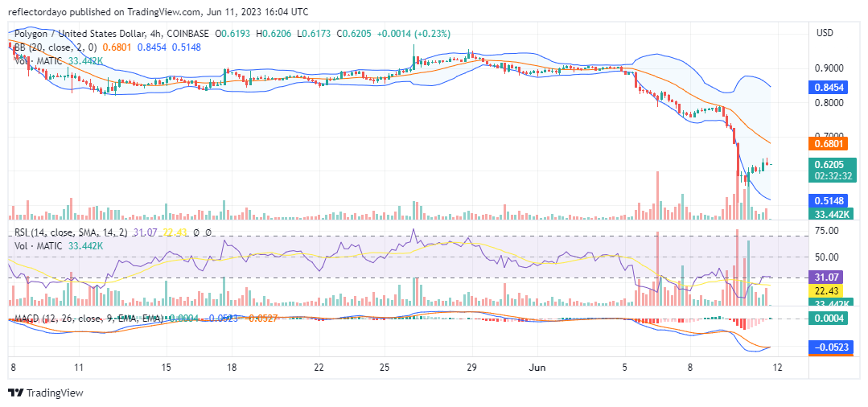The image size is (868, 407).
Task: Click date label 22 on time axis
Action: coord(319,368)
